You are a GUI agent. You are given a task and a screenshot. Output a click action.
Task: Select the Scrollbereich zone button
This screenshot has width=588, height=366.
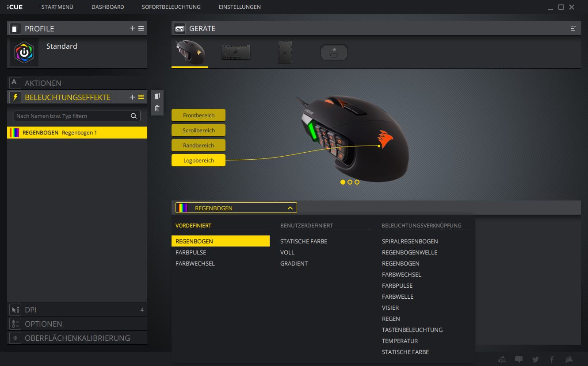(x=199, y=130)
